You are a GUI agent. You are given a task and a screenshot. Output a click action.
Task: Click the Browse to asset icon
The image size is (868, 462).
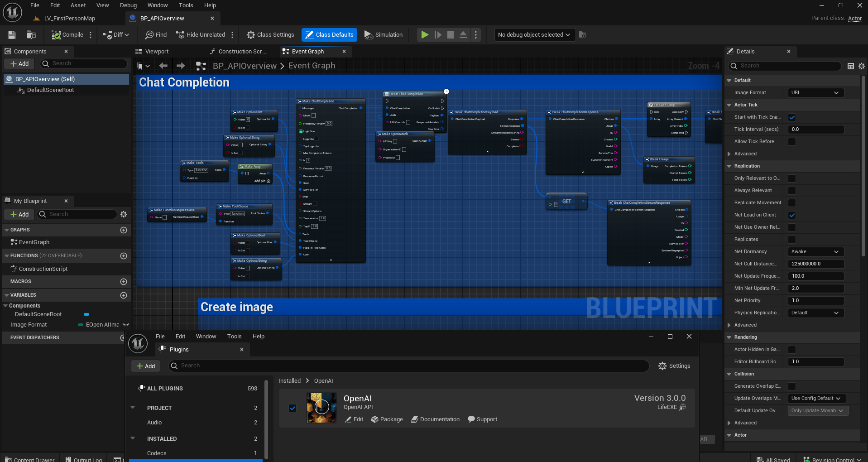point(31,35)
